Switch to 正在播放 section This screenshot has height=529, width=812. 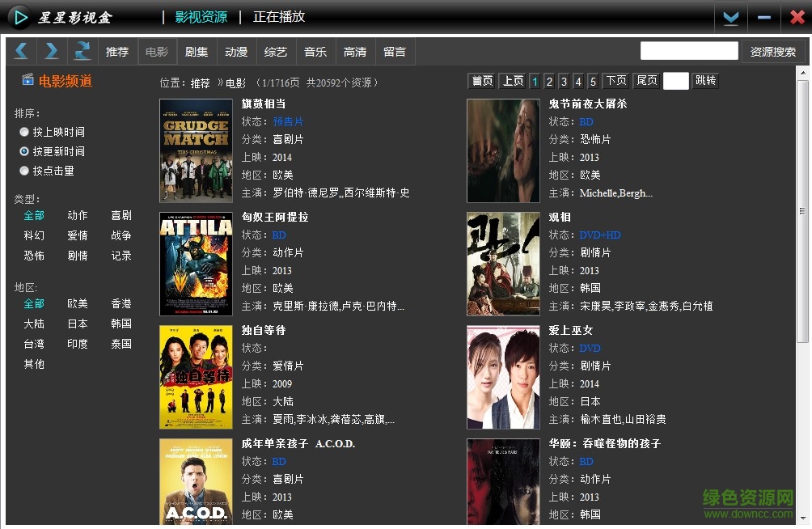point(279,17)
